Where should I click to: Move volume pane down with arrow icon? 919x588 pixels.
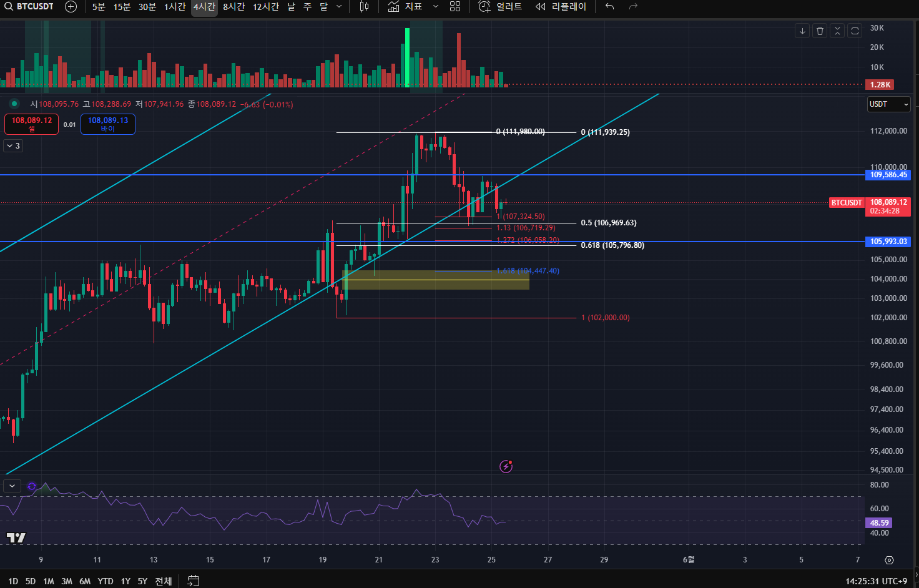click(x=803, y=31)
